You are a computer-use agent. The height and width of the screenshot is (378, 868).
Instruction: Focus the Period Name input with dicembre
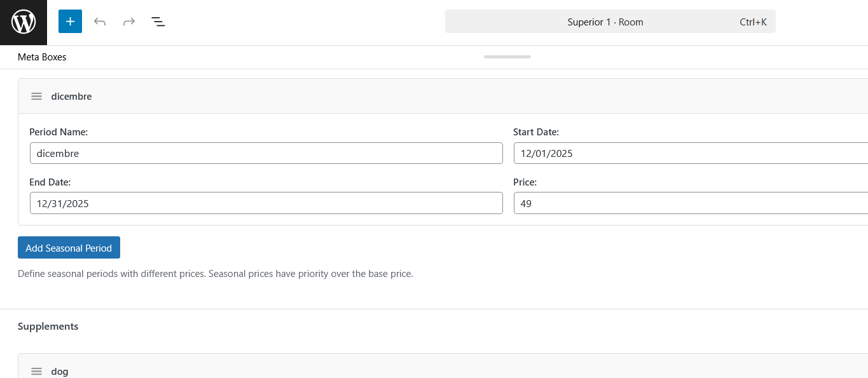tap(266, 153)
